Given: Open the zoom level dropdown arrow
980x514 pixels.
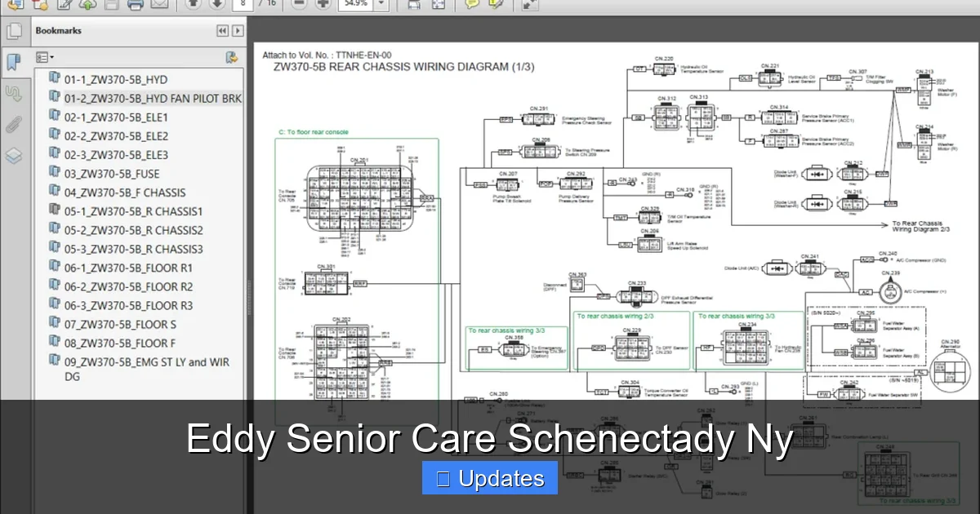Looking at the screenshot, I should pos(382,5).
